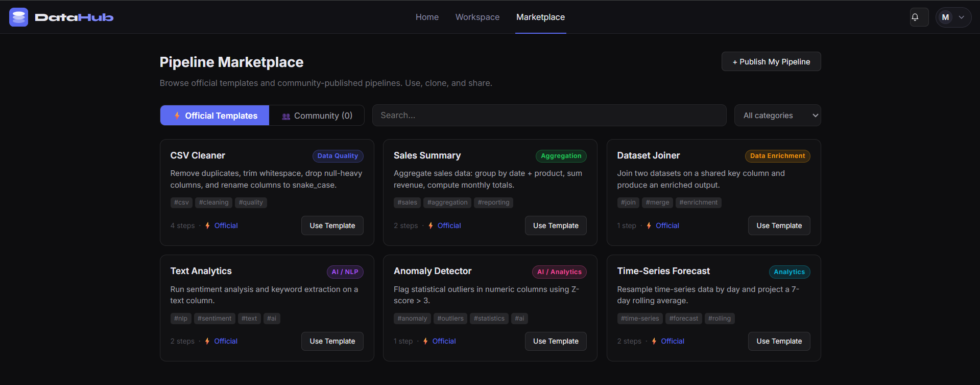Switch to Official Templates tab
Image resolution: width=980 pixels, height=385 pixels.
[214, 116]
